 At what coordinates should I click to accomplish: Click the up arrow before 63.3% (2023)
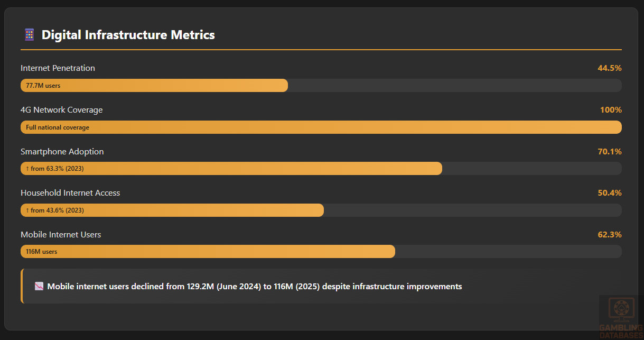[27, 169]
